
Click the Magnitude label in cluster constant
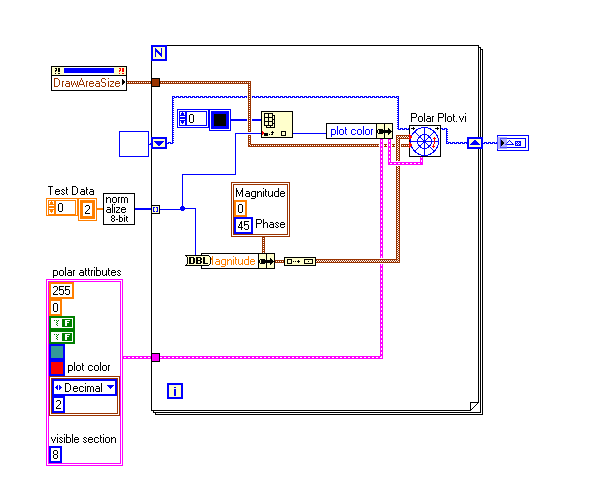click(x=260, y=193)
